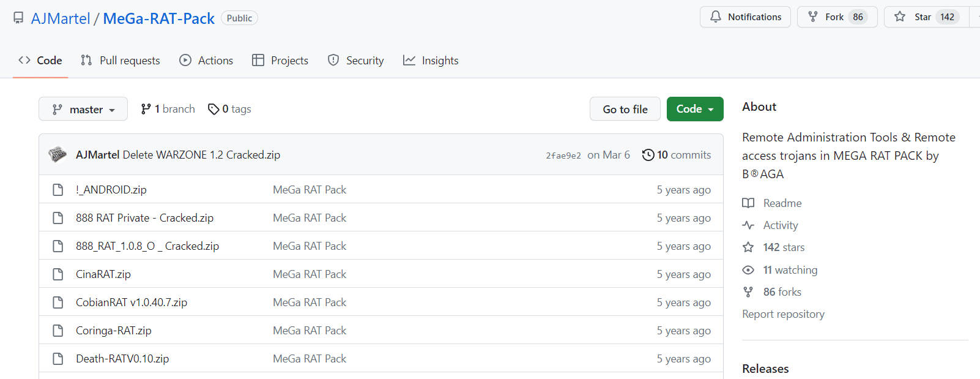Switch to the Actions tab
The height and width of the screenshot is (379, 980).
pyautogui.click(x=206, y=61)
